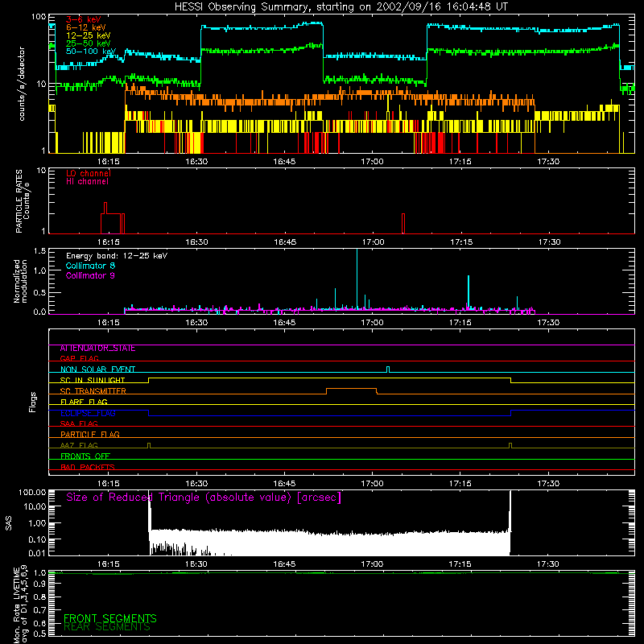Click the HI channel legend label

point(87,182)
